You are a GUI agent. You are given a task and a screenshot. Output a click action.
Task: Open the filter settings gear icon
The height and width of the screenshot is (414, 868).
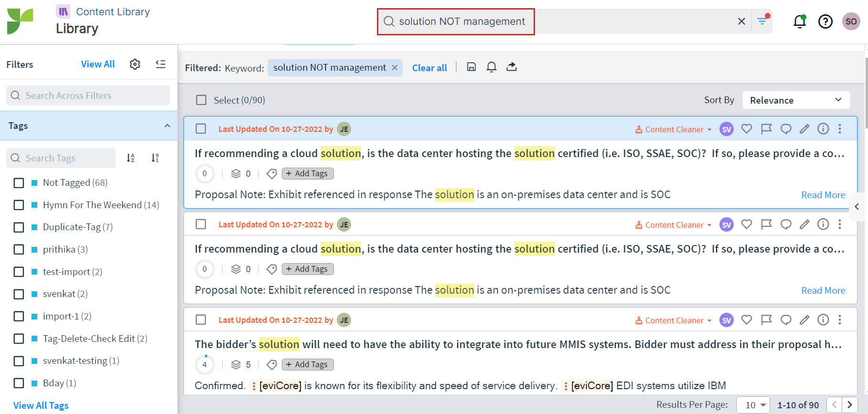pyautogui.click(x=135, y=64)
